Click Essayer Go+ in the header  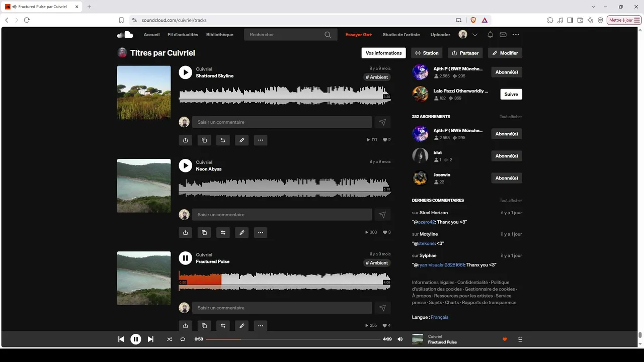click(358, 35)
